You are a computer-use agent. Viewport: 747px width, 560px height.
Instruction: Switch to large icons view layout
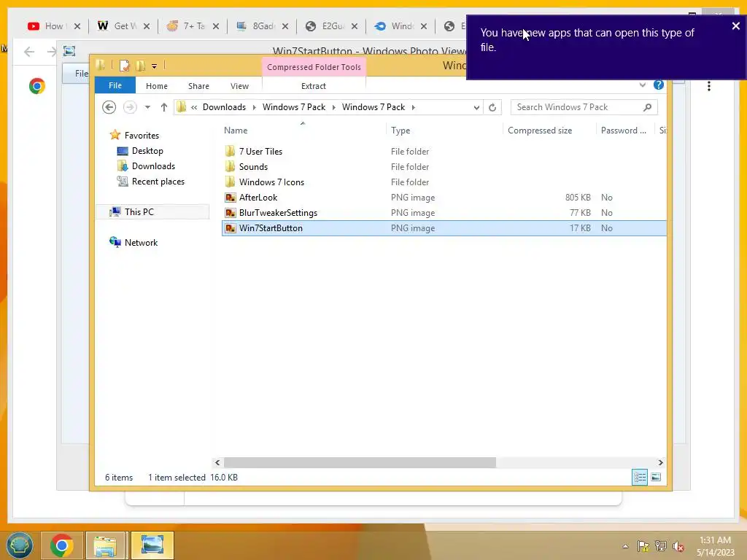pyautogui.click(x=656, y=477)
